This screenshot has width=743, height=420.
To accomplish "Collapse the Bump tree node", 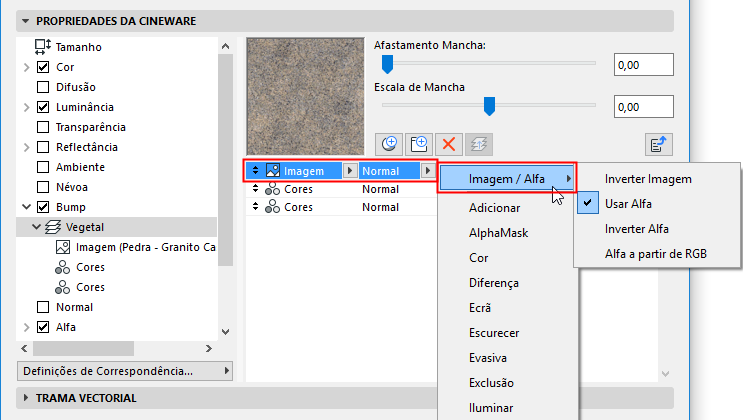I will (x=27, y=207).
